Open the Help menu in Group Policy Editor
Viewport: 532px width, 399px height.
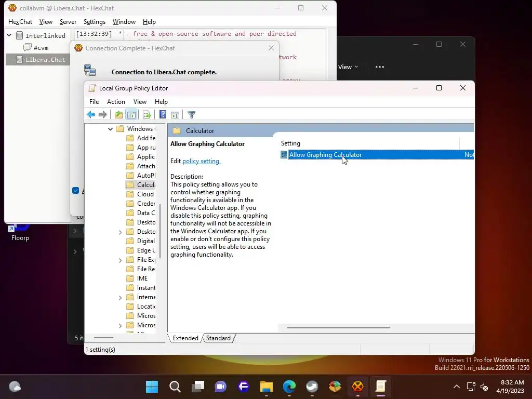coord(161,102)
